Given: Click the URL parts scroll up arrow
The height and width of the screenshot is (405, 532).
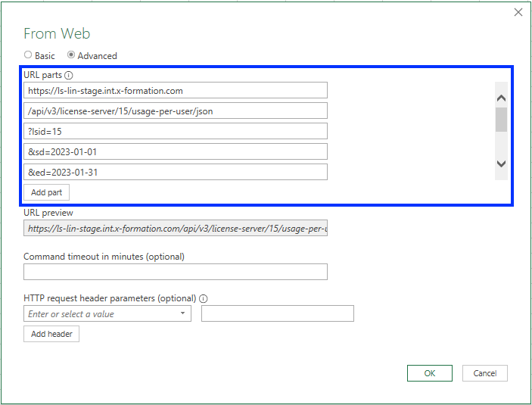Looking at the screenshot, I should (x=501, y=98).
